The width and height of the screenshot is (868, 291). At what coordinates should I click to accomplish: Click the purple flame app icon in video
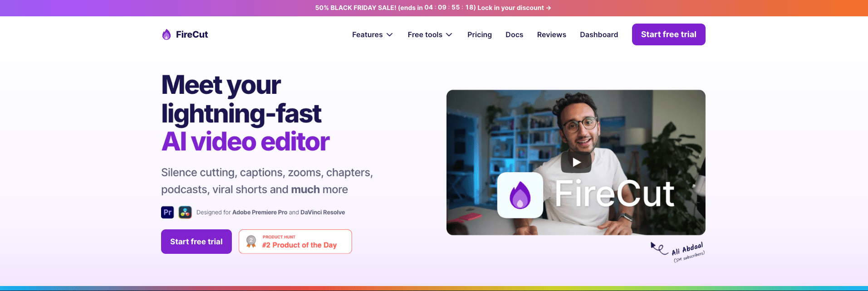pyautogui.click(x=520, y=195)
